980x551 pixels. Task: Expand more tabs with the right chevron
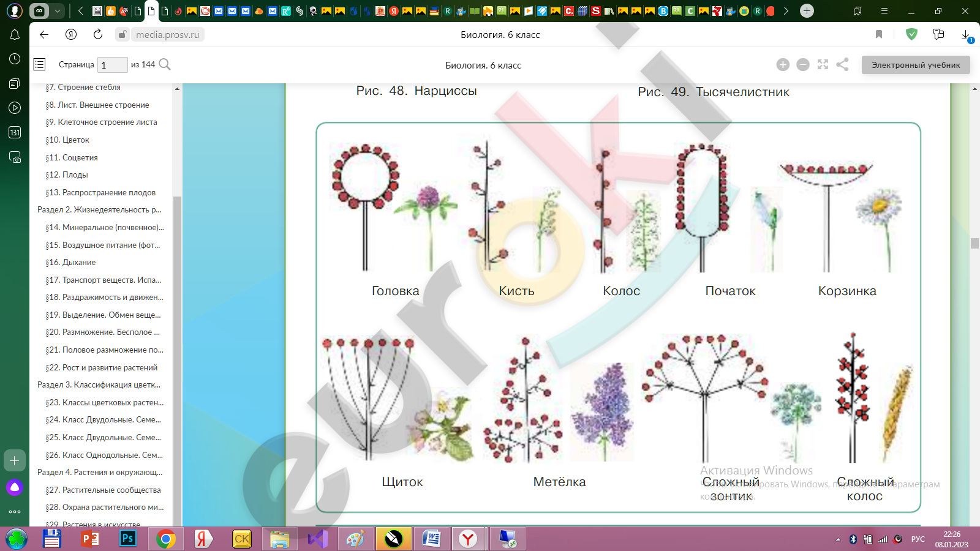tap(786, 11)
